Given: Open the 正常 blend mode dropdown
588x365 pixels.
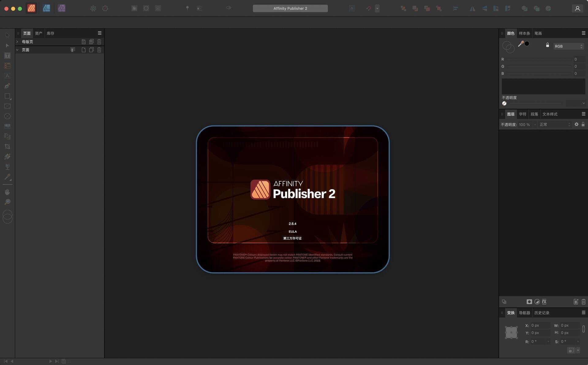Looking at the screenshot, I should pos(555,125).
